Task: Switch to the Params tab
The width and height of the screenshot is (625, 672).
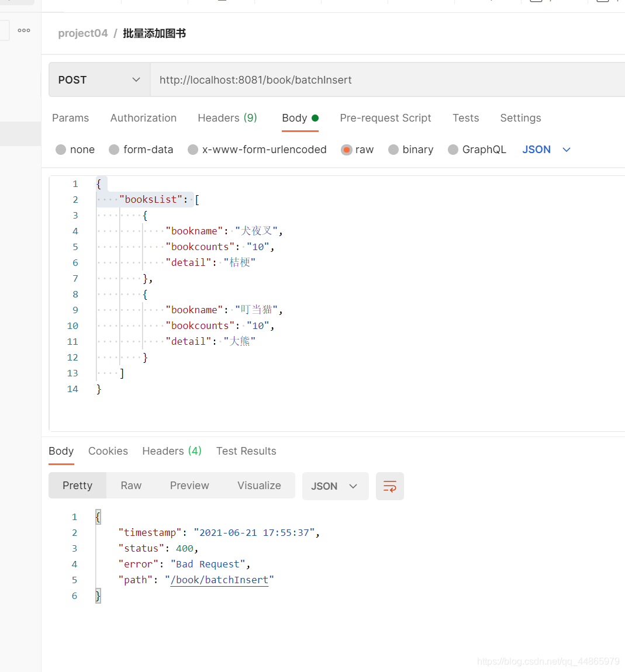Action: [70, 118]
